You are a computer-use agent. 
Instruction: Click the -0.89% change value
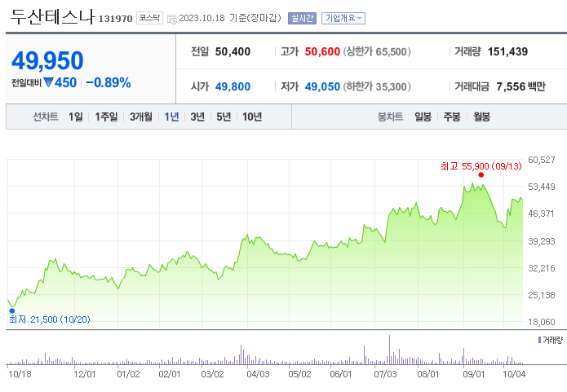[x=109, y=82]
